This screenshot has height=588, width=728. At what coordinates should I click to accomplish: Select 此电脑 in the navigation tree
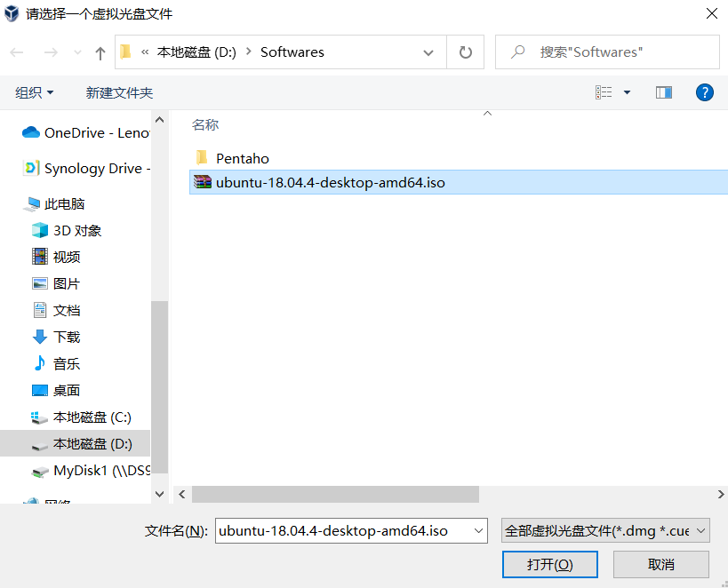tap(56, 204)
